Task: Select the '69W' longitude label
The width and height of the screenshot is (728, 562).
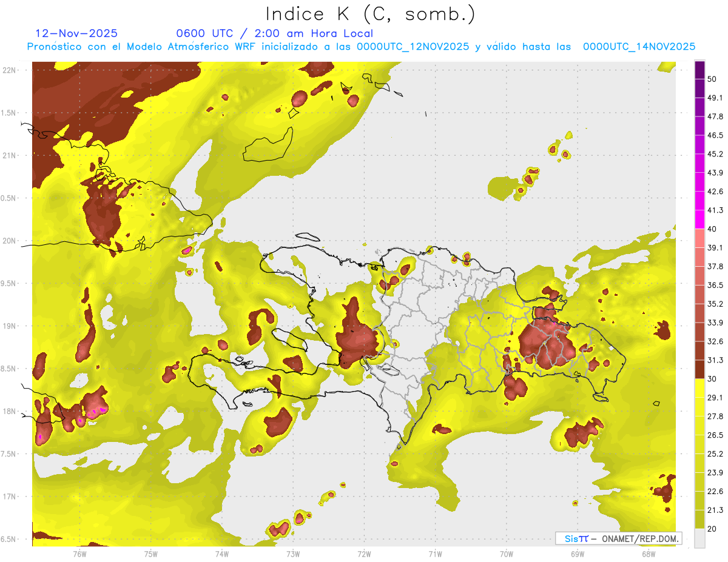Action: click(x=578, y=554)
